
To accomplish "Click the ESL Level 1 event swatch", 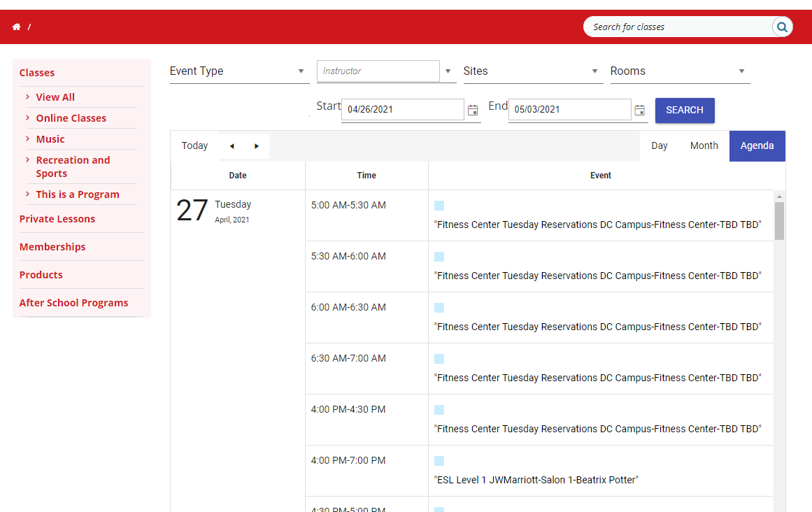I will coord(439,461).
